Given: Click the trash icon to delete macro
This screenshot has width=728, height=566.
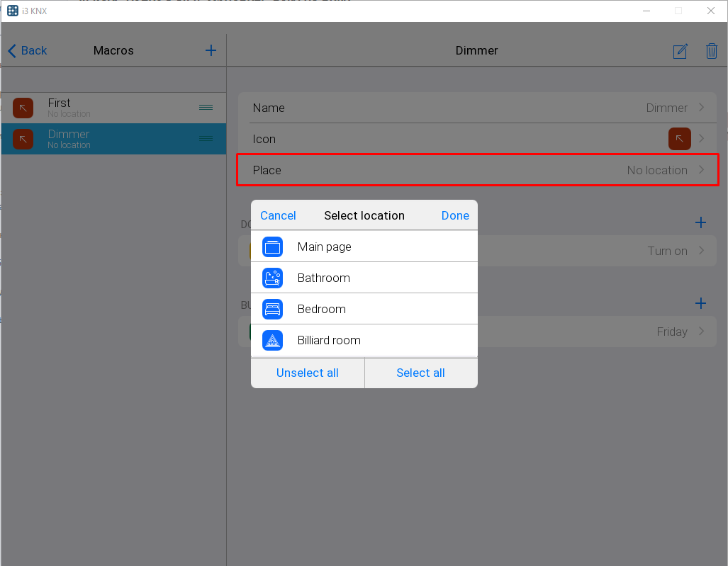Looking at the screenshot, I should point(711,51).
